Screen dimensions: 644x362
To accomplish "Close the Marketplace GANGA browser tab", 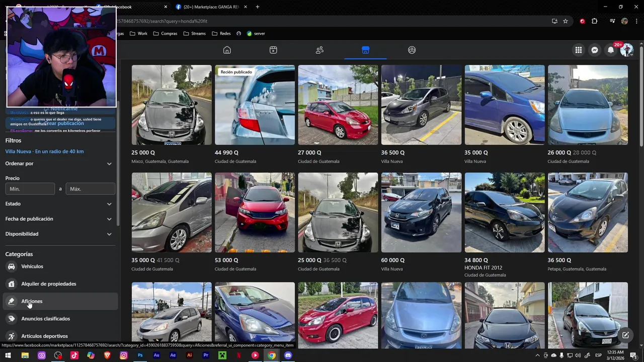I will [246, 7].
